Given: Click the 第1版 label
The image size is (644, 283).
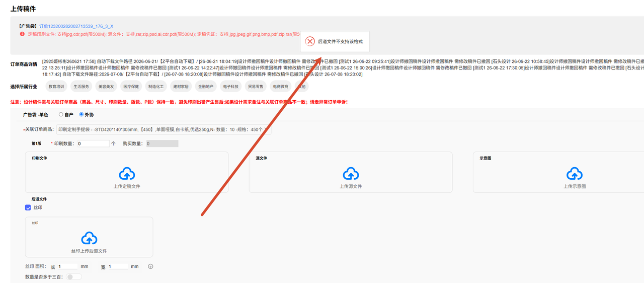Looking at the screenshot, I should [36, 144].
